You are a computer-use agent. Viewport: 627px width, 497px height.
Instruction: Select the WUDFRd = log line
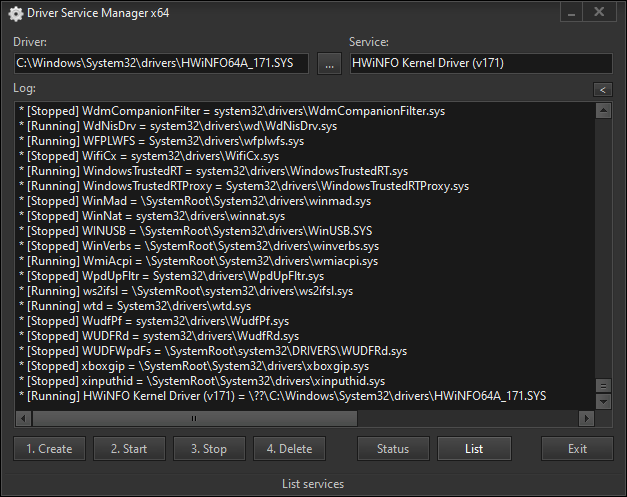(159, 336)
